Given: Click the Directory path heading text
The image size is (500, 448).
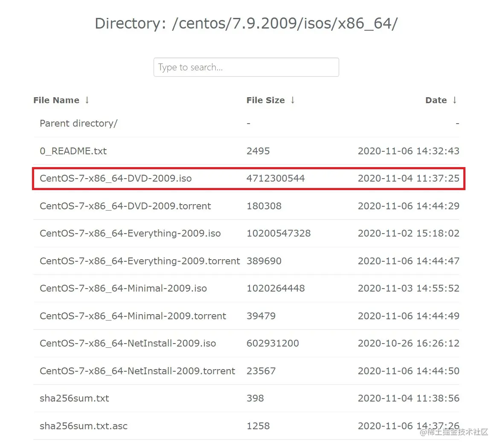Looking at the screenshot, I should pyautogui.click(x=246, y=23).
